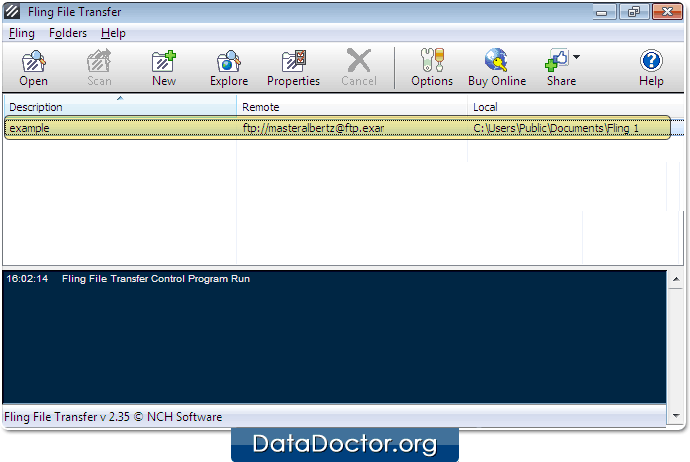Screen dimensions: 690x462
Task: Click log scrollbar down arrow
Action: point(676,415)
